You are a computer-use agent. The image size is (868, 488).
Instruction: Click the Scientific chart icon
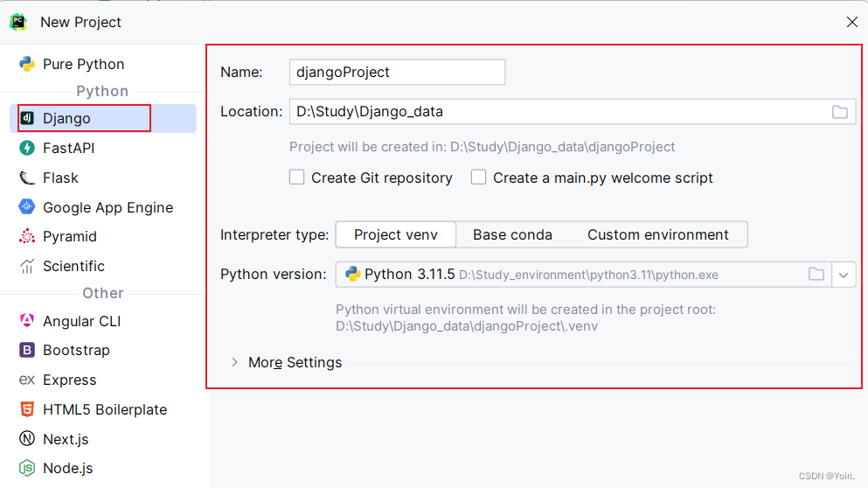(26, 266)
